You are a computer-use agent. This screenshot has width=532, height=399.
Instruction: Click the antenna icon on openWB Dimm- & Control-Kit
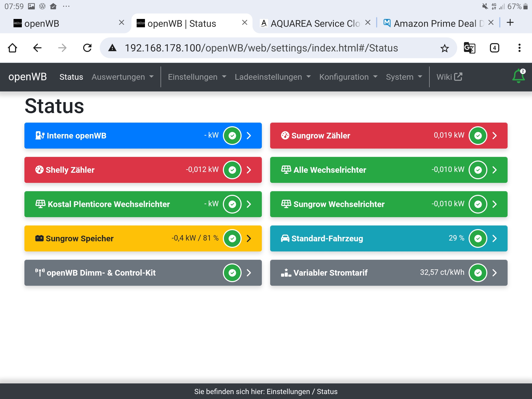click(x=39, y=272)
